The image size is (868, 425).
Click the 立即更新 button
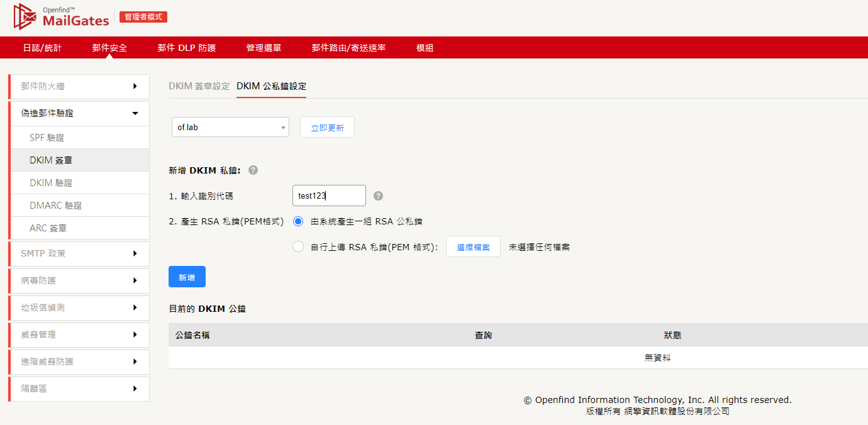pyautogui.click(x=327, y=127)
